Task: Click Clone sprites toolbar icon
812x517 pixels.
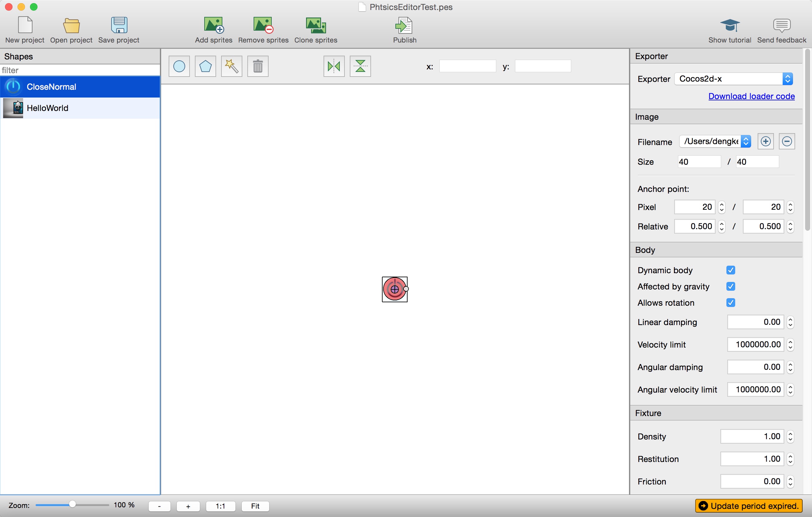Action: click(x=316, y=26)
